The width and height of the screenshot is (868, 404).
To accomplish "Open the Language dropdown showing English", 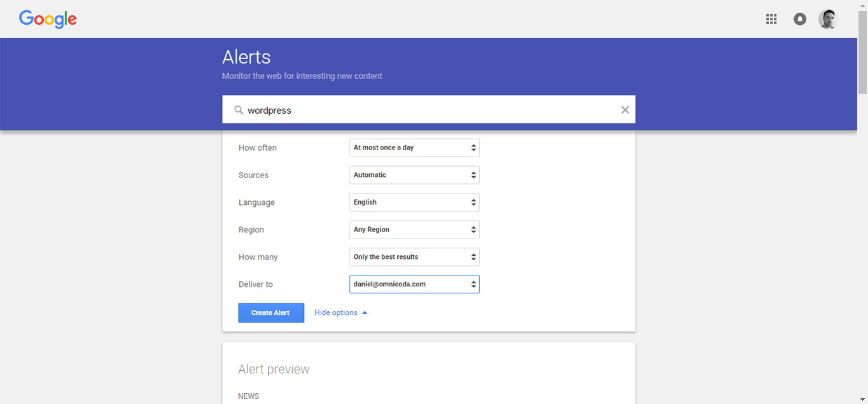I will [414, 202].
